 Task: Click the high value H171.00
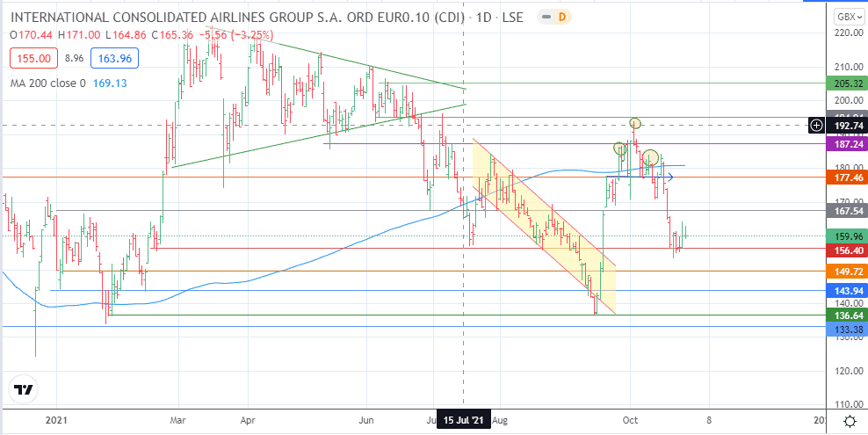coord(77,35)
